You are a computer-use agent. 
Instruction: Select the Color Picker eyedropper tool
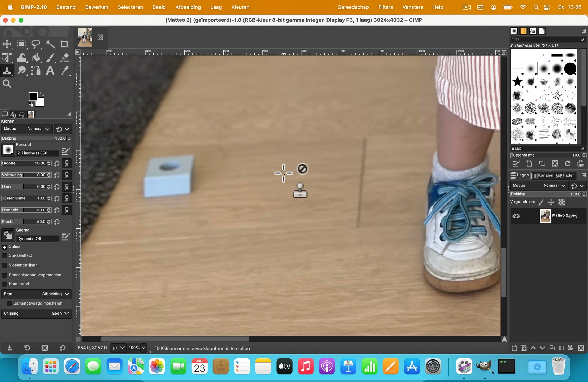65,71
